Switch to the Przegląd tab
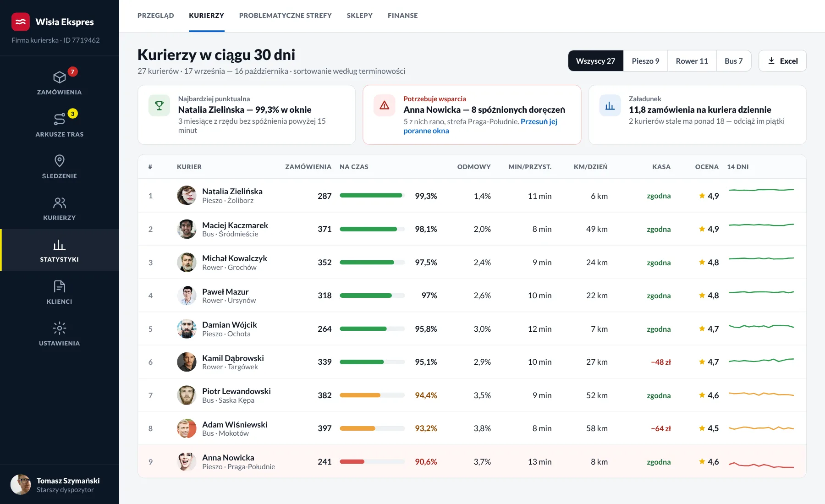The image size is (825, 504). 156,16
